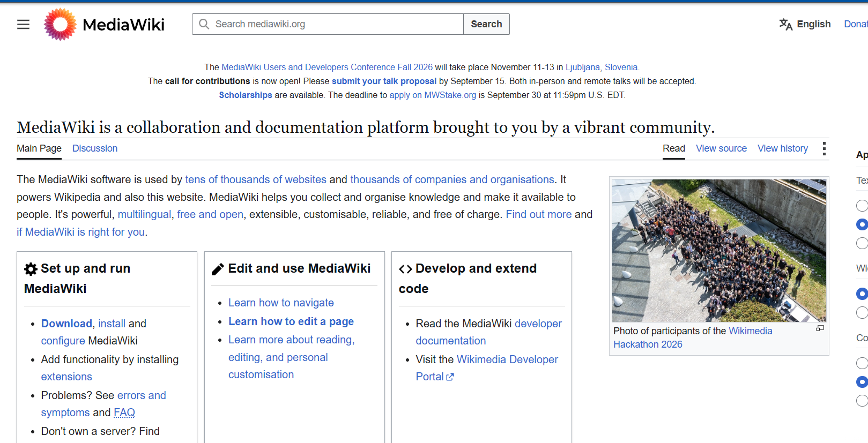Image resolution: width=868 pixels, height=443 pixels.
Task: Follow the Ljubljana link
Action: pos(583,67)
